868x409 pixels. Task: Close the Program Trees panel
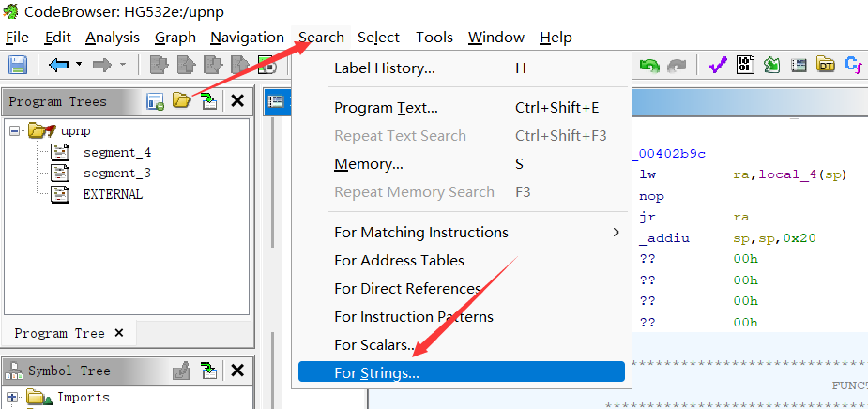[x=237, y=101]
